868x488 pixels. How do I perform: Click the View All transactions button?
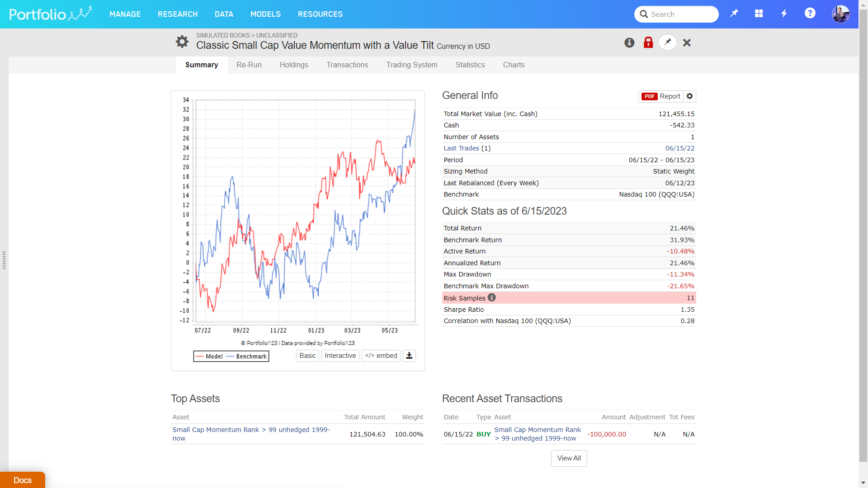(x=569, y=458)
